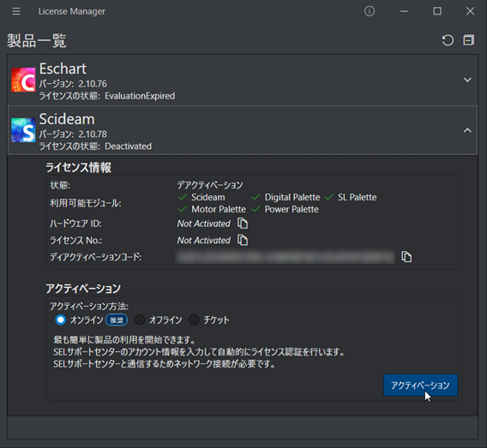Expand the Eschart product row
The height and width of the screenshot is (448, 487).
pos(467,80)
